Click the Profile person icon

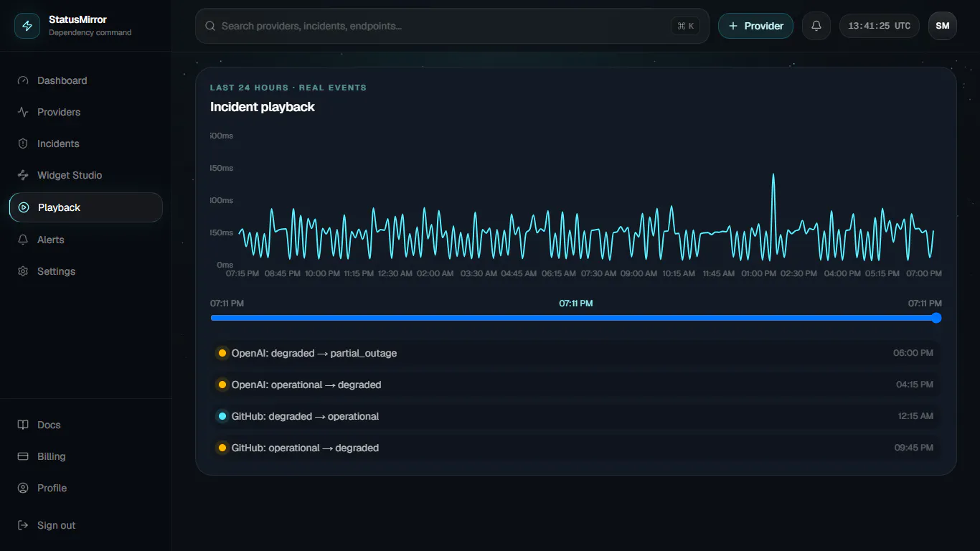[x=23, y=488]
